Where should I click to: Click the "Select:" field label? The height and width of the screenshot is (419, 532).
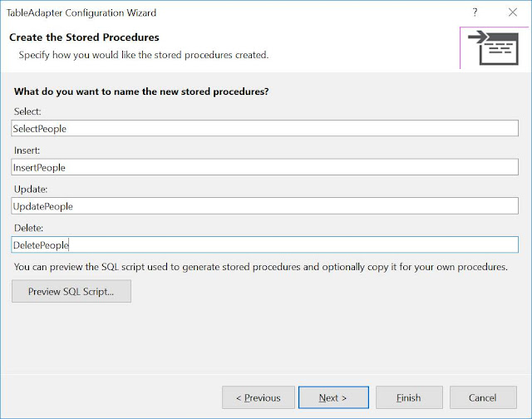pyautogui.click(x=27, y=111)
